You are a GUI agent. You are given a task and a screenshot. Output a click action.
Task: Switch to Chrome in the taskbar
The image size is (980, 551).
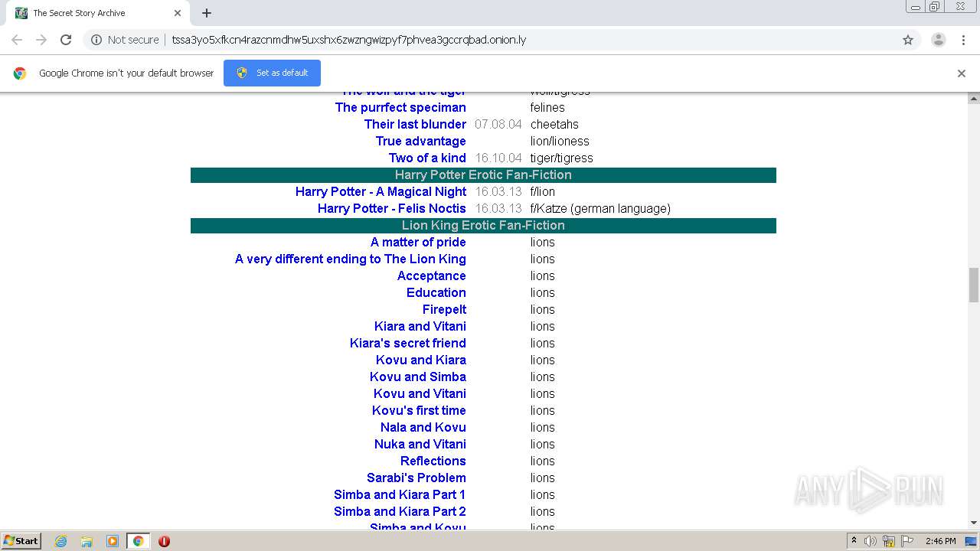pos(138,541)
